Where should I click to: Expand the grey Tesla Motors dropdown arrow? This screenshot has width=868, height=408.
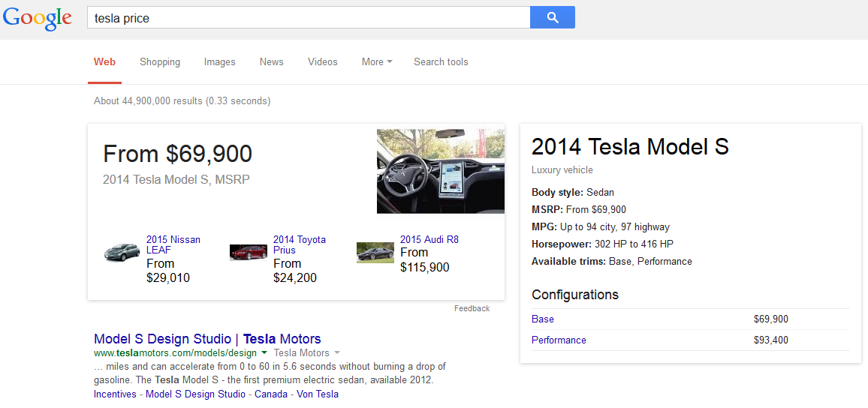click(x=337, y=352)
